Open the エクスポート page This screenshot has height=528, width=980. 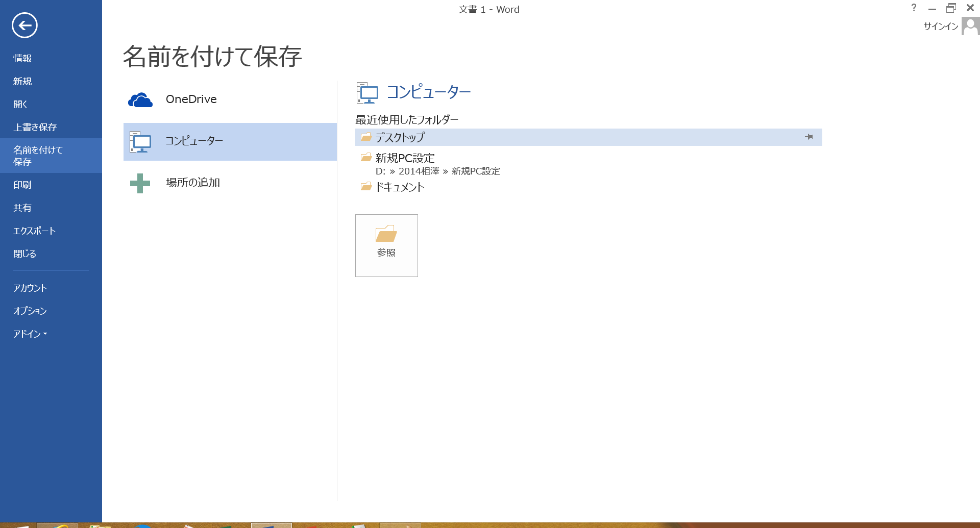(x=51, y=231)
